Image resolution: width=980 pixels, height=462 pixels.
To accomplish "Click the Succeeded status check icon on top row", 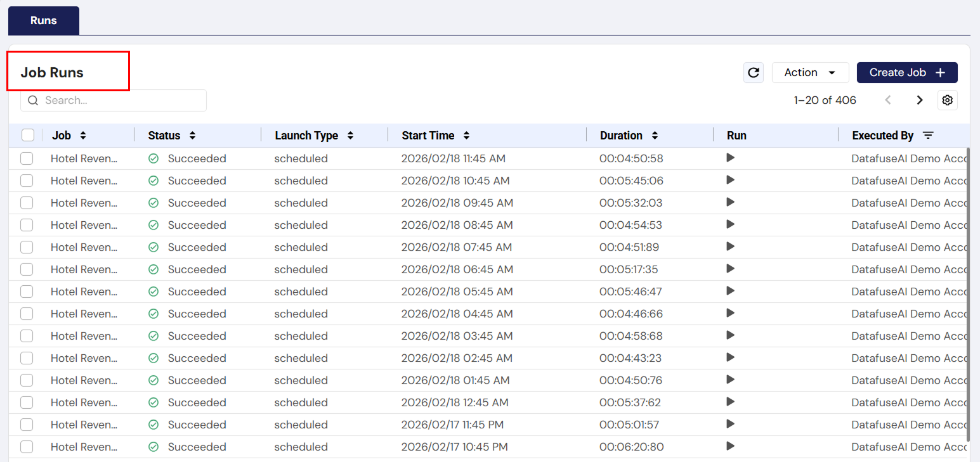I will [x=153, y=158].
